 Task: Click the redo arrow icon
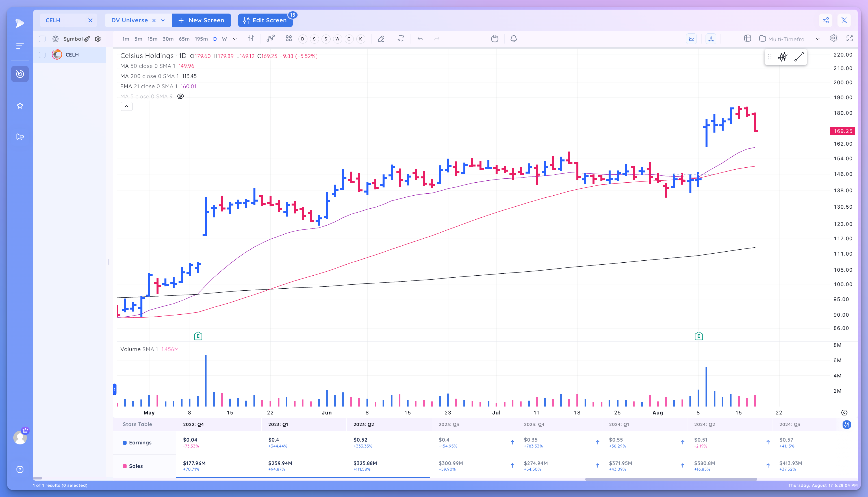(x=436, y=39)
